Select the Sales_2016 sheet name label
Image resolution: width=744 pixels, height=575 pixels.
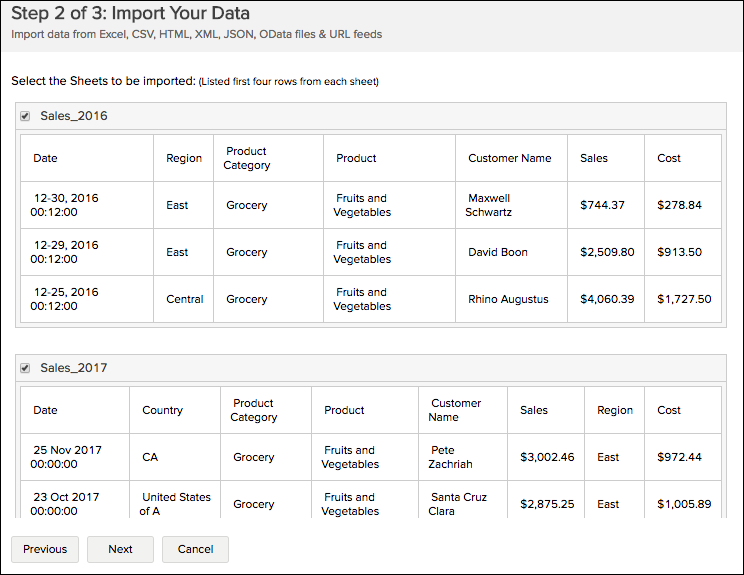[73, 116]
